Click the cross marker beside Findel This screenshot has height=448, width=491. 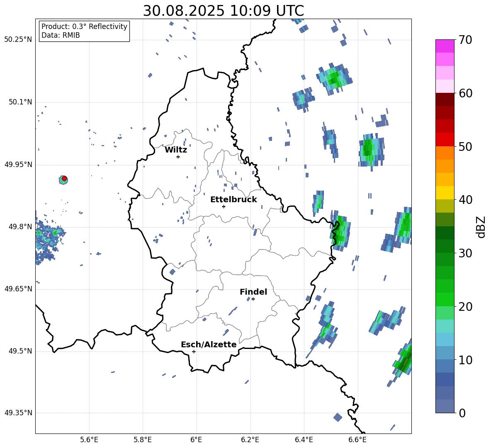click(x=253, y=299)
